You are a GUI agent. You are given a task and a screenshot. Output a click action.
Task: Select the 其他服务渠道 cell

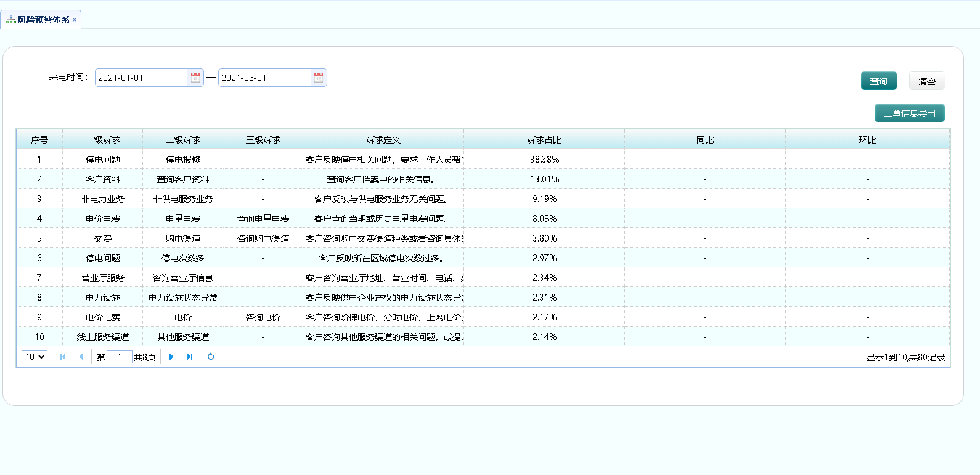coord(183,337)
